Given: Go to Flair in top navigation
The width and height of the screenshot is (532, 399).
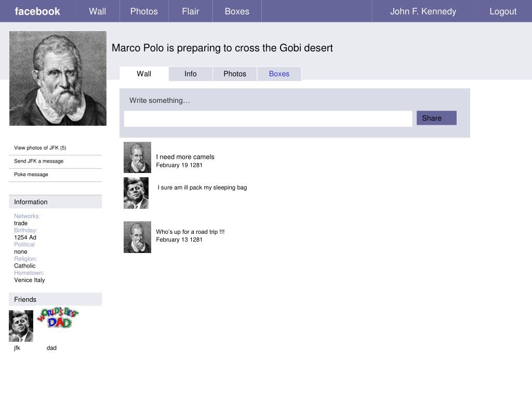Looking at the screenshot, I should click(x=190, y=11).
